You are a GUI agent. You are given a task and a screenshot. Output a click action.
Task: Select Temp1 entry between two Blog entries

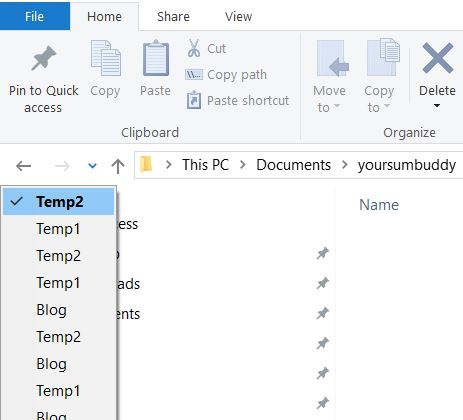pyautogui.click(x=59, y=391)
